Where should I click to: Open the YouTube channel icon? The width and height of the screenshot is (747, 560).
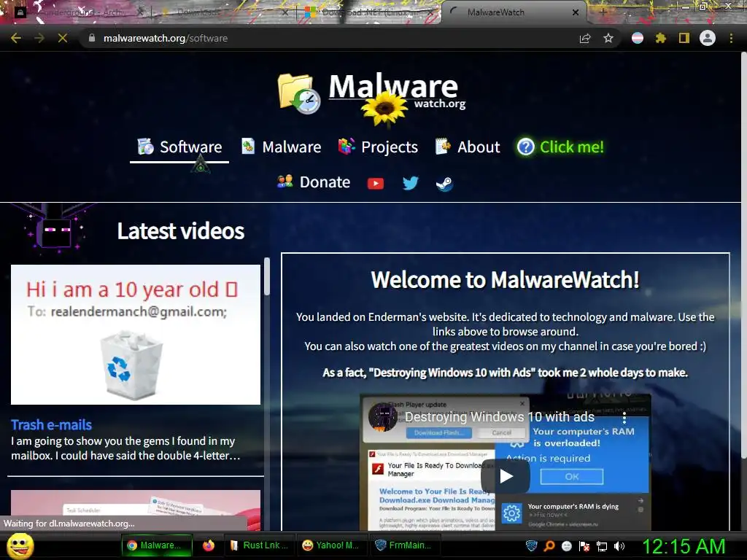pos(376,183)
